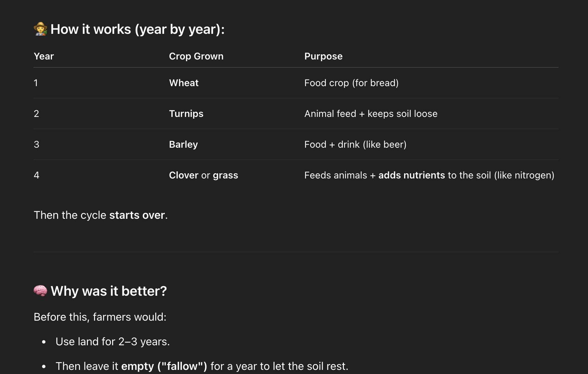Screen dimensions: 588x374
Task: Click the brain emoji icon
Action: 40,291
